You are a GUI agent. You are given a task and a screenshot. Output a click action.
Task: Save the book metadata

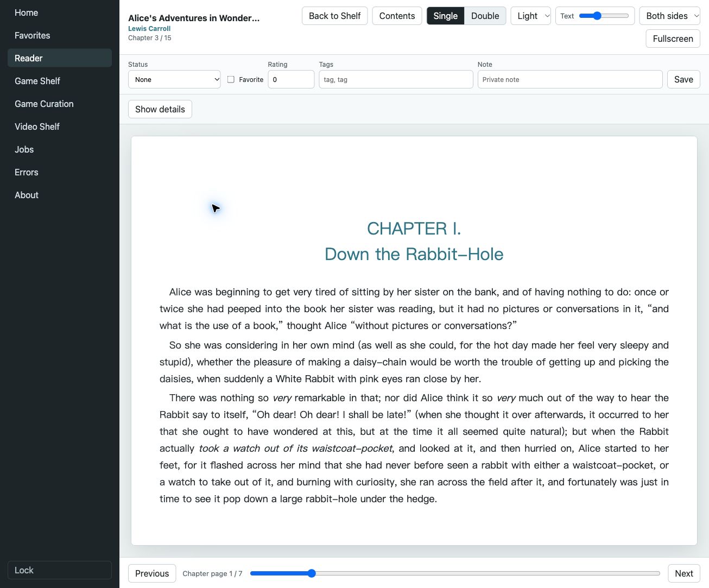coord(683,79)
